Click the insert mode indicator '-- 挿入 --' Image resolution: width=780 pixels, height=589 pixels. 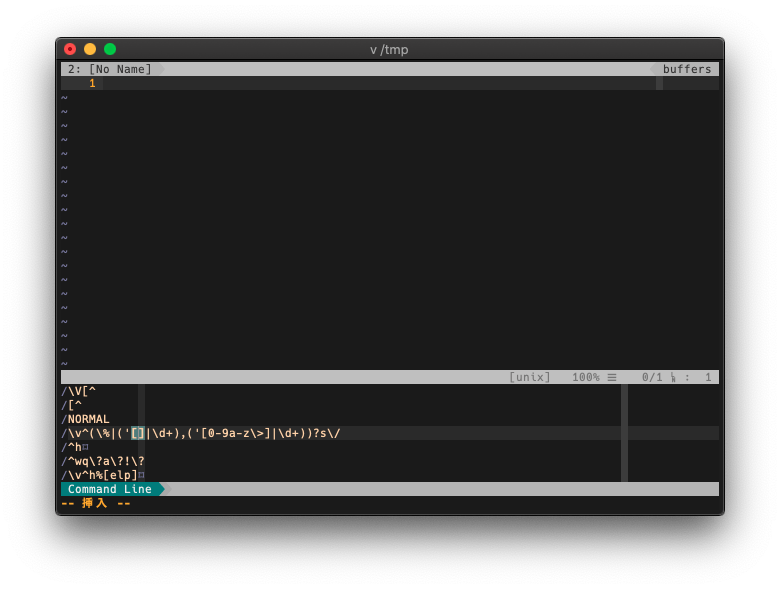[96, 503]
